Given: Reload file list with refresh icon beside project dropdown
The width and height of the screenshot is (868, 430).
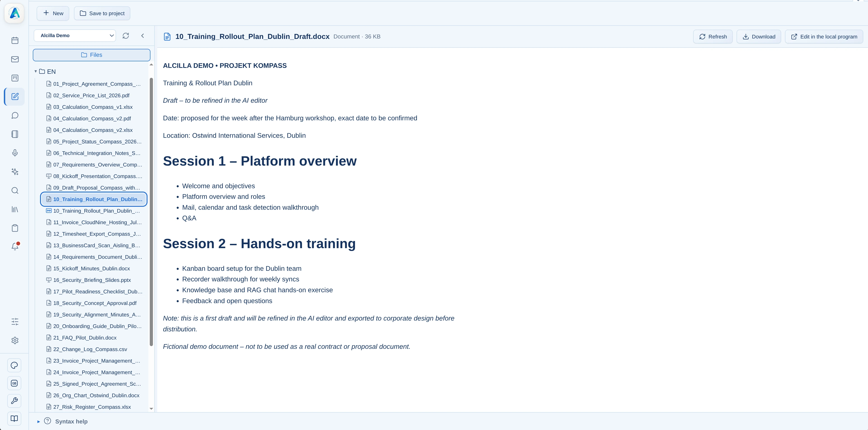Looking at the screenshot, I should (126, 36).
